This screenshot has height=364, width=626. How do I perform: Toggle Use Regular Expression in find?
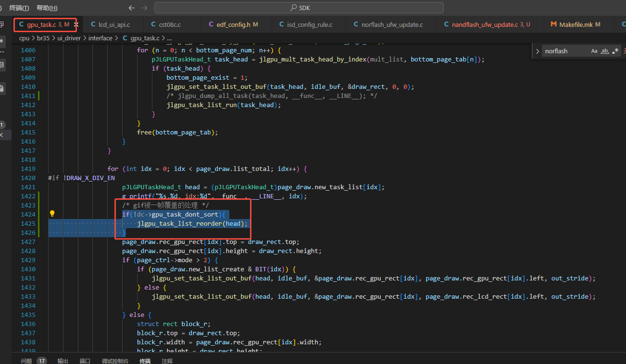(615, 51)
